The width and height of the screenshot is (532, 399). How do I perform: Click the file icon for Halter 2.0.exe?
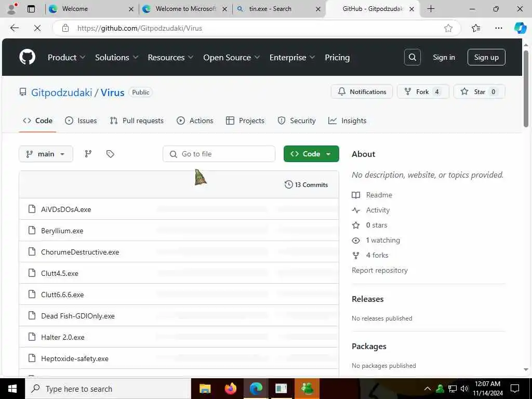tap(32, 337)
